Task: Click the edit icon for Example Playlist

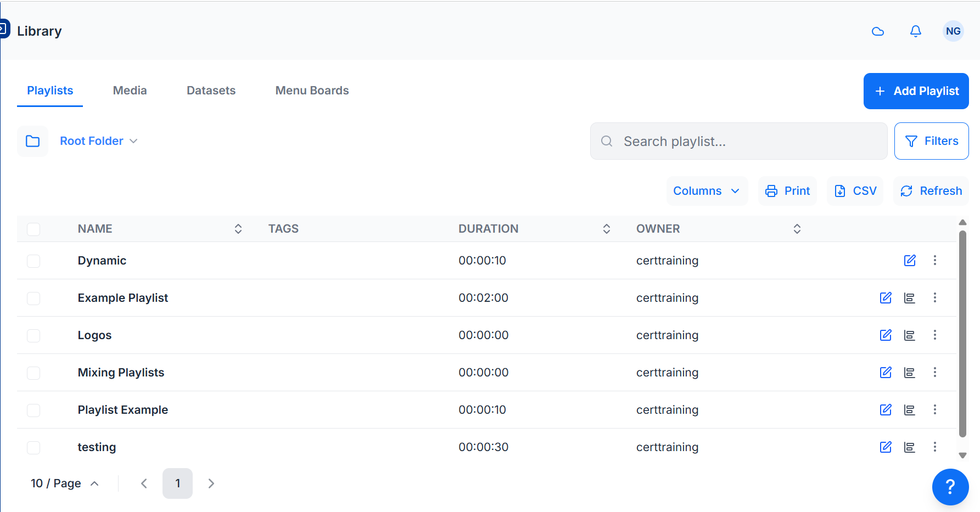Action: point(886,297)
